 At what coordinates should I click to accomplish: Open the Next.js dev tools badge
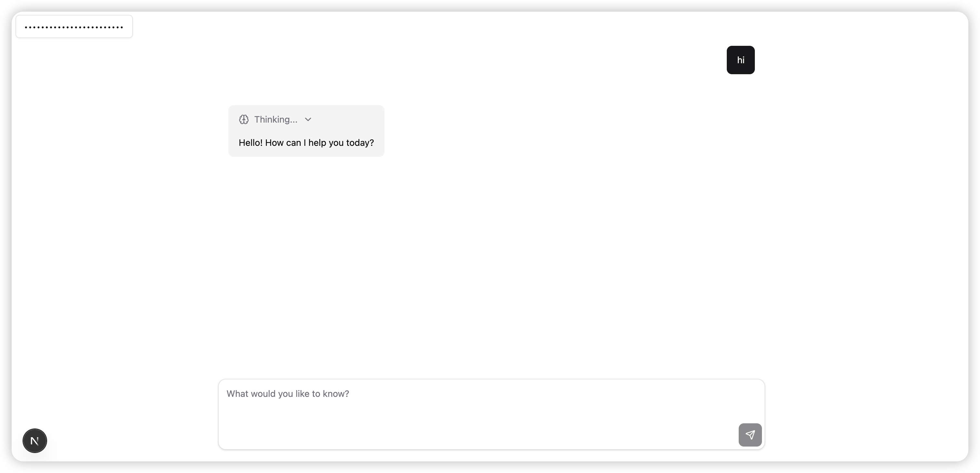click(x=35, y=441)
